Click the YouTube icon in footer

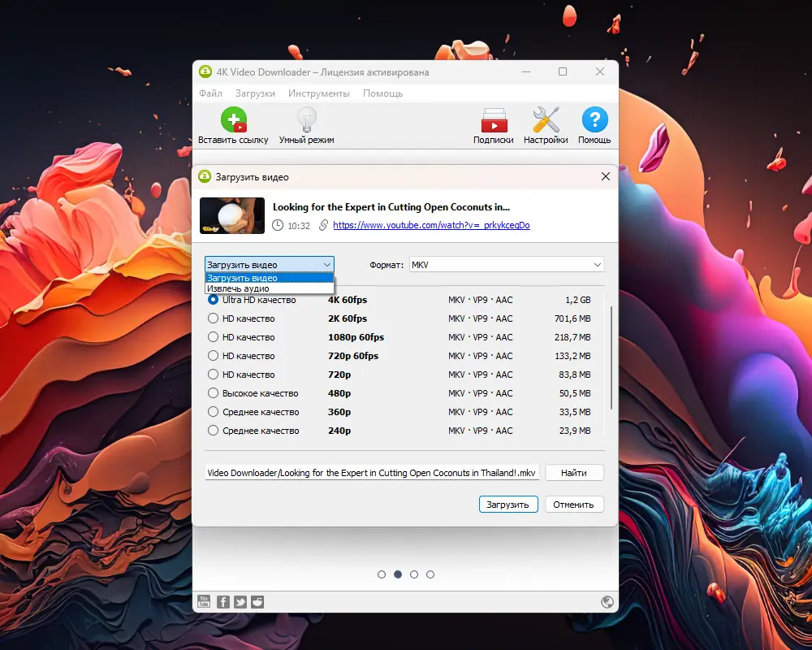pyautogui.click(x=204, y=601)
